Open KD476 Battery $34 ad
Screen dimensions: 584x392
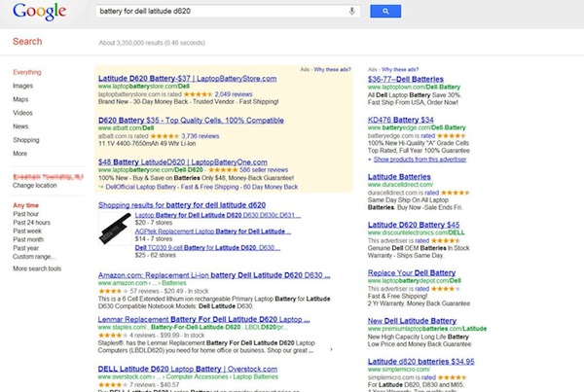pyautogui.click(x=400, y=120)
